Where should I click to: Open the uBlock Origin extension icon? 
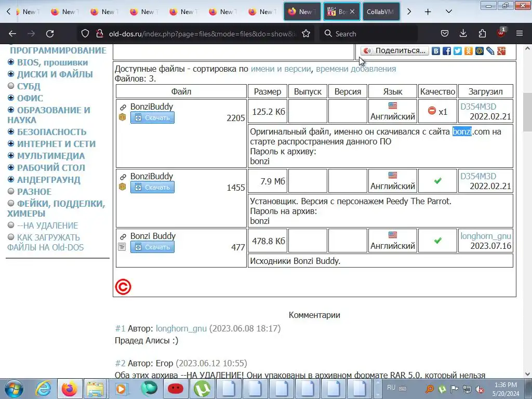(501, 33)
